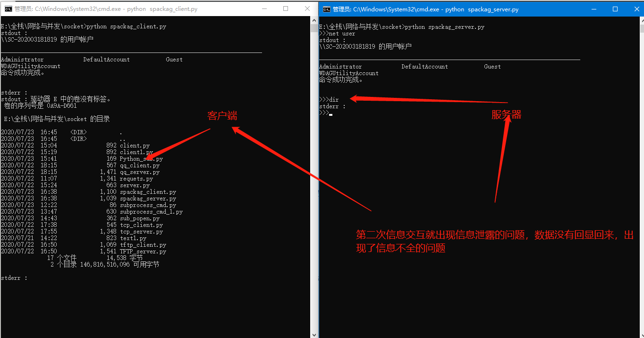The image size is (644, 338).
Task: Click the 'qq_client.py' file row
Action: (80, 165)
